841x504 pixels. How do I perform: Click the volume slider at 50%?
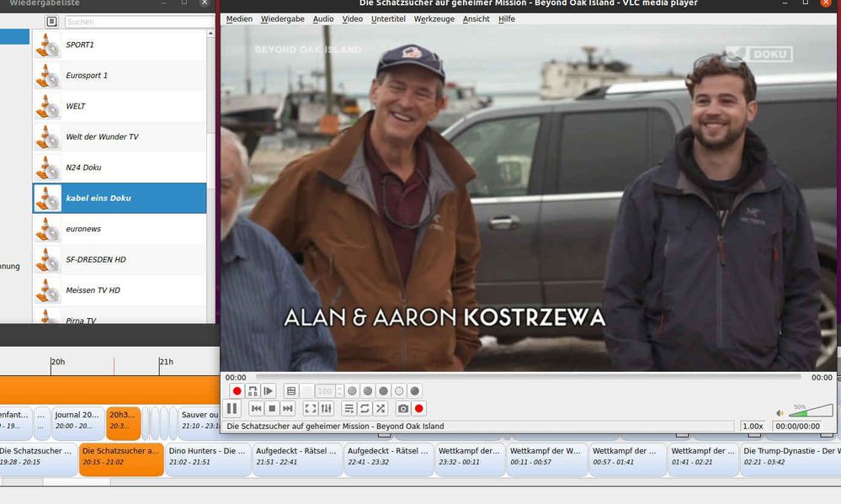[x=811, y=411]
